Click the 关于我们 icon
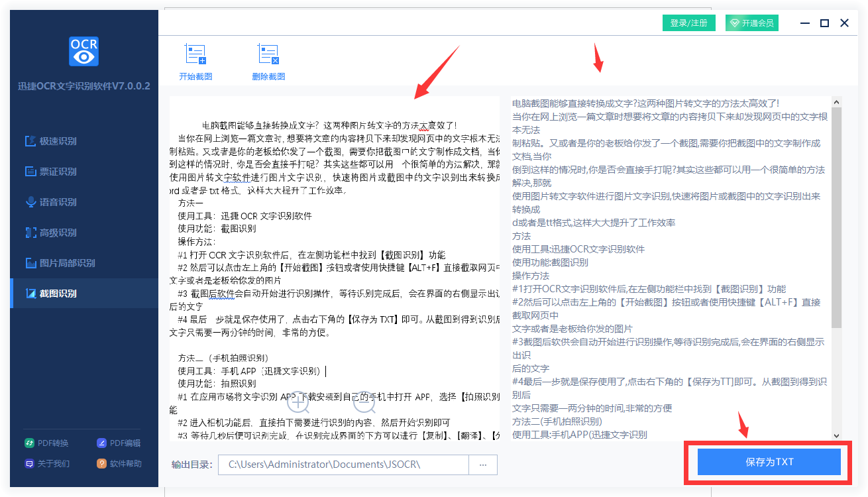 tap(29, 464)
